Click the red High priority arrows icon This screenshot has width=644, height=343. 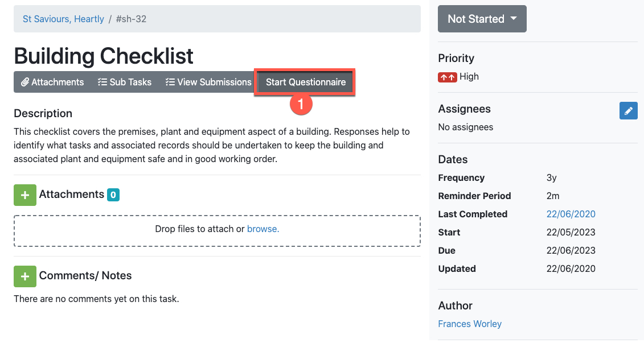point(448,77)
